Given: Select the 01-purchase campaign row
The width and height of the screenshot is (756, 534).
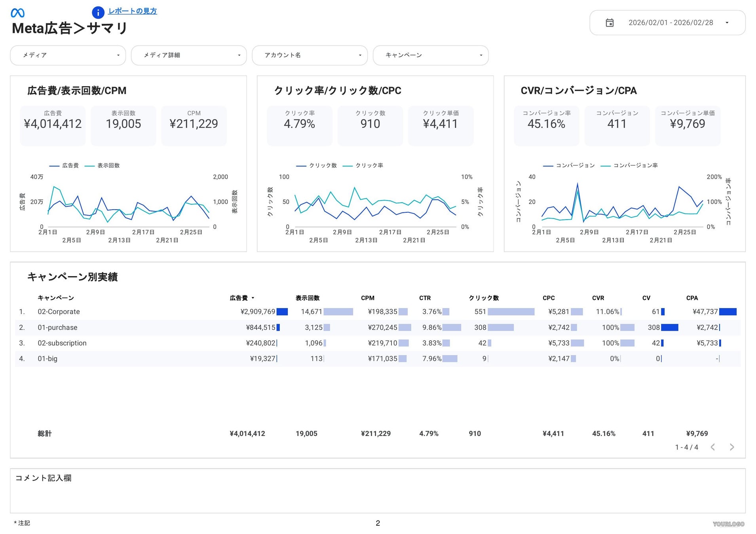Looking at the screenshot, I should 57,328.
